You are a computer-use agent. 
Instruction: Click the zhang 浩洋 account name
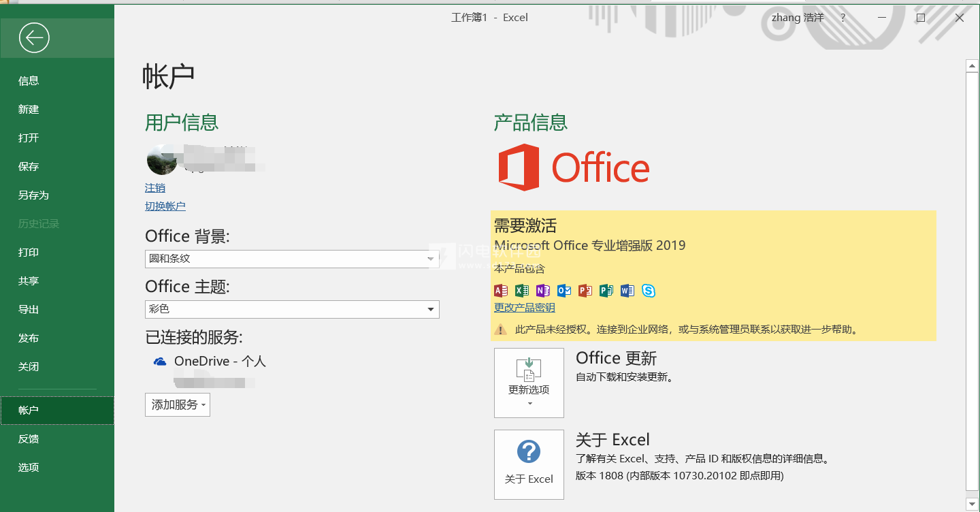pyautogui.click(x=798, y=18)
